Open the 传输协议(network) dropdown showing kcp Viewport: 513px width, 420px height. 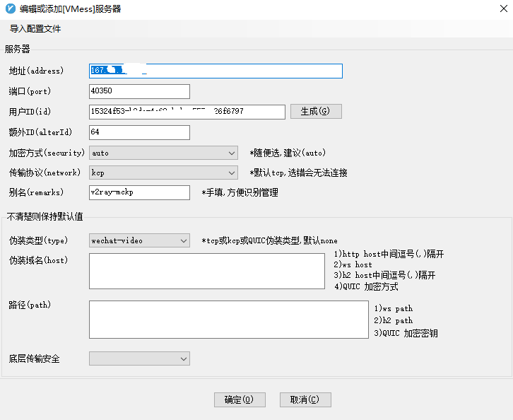coord(163,173)
